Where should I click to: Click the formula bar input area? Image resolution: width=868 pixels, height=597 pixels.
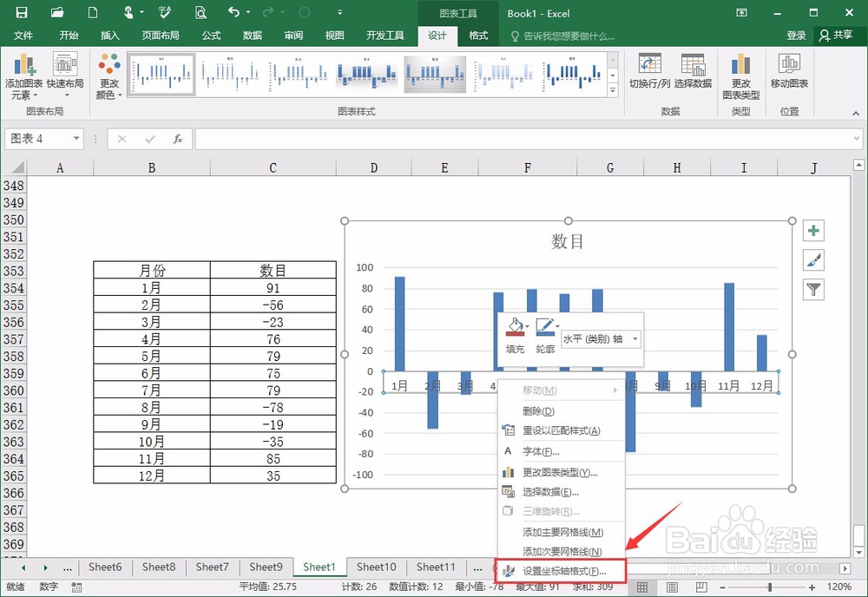tap(523, 138)
